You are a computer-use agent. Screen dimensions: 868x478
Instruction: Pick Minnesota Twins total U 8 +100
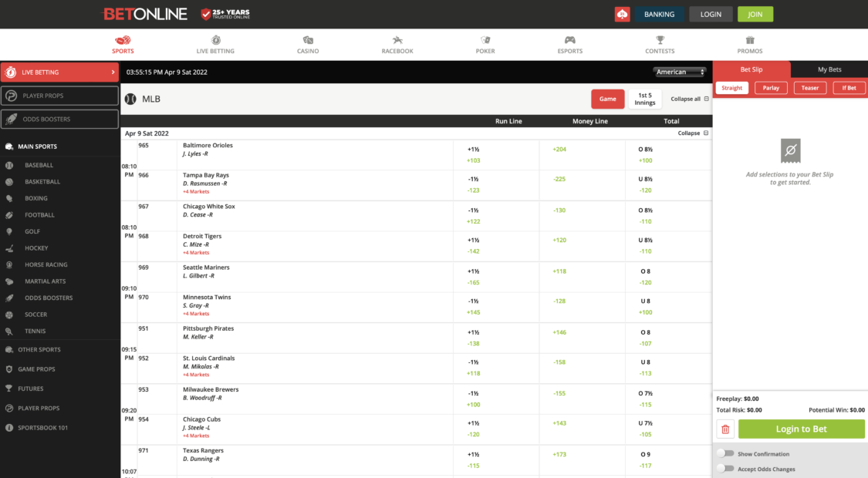646,307
